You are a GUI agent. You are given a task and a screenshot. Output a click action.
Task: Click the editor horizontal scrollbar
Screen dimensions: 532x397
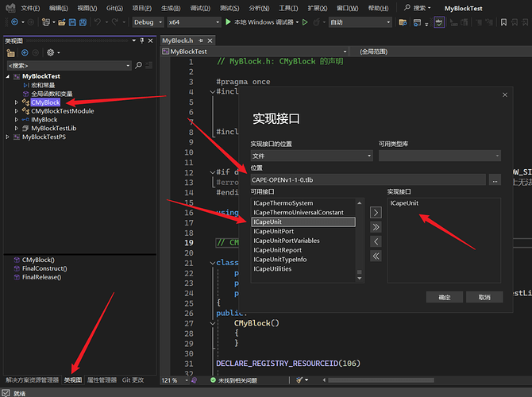pos(381,380)
